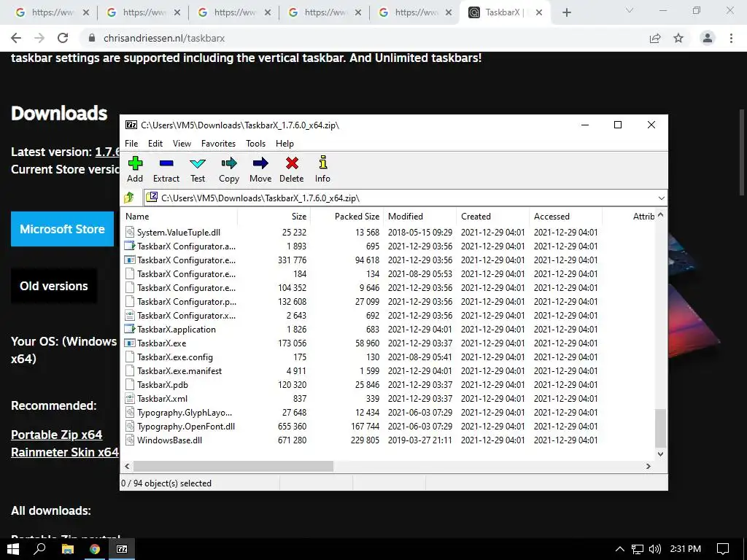Image resolution: width=747 pixels, height=560 pixels.
Task: Click scroll-right arrow of horizontal scrollbar
Action: click(649, 466)
